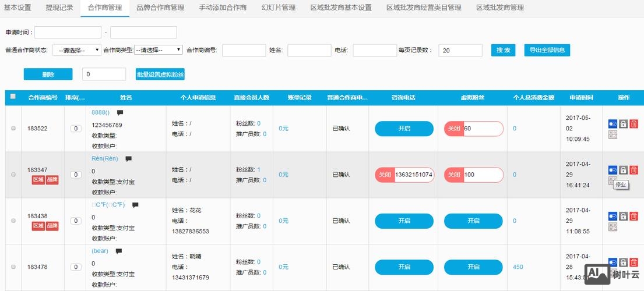The image size is (644, 291).
Task: Click the phone field showing 13632151074
Action: (x=414, y=175)
